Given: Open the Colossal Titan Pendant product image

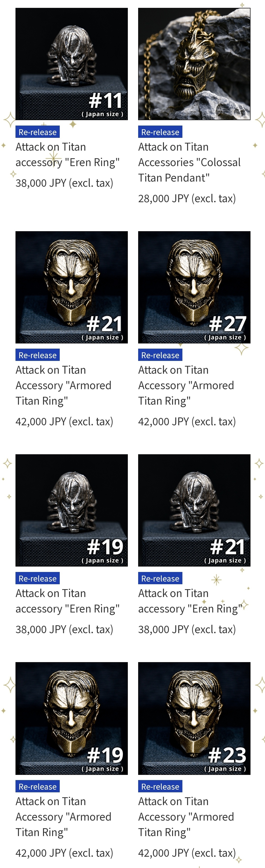Looking at the screenshot, I should pyautogui.click(x=194, y=64).
